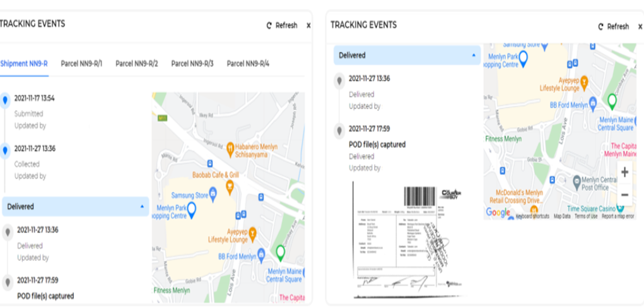The width and height of the screenshot is (644, 307).
Task: Select Baobab Cafe & Grill map icon
Action: click(x=230, y=186)
